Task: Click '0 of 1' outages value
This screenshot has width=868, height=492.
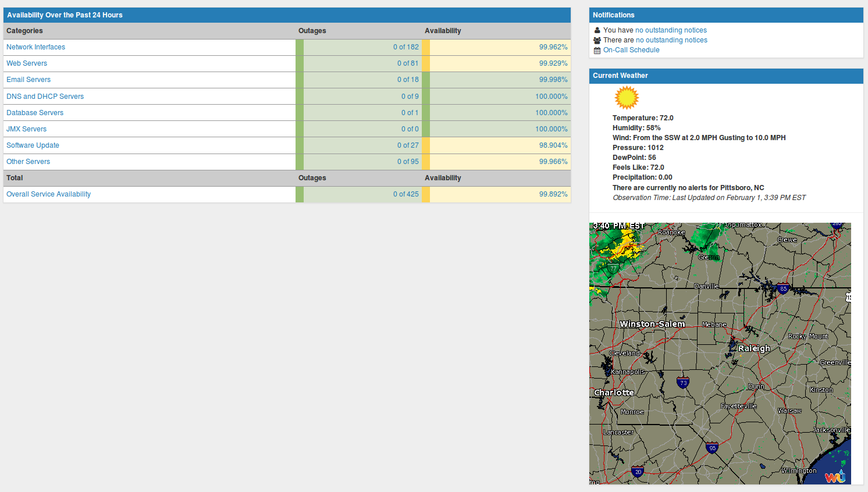Action: [410, 113]
